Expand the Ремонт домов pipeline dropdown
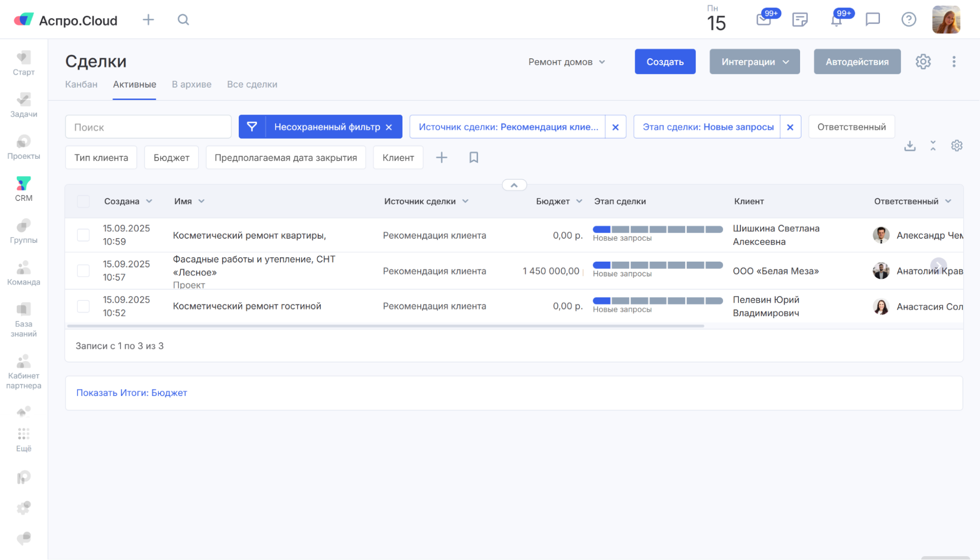Viewport: 980px width, 560px height. (567, 62)
